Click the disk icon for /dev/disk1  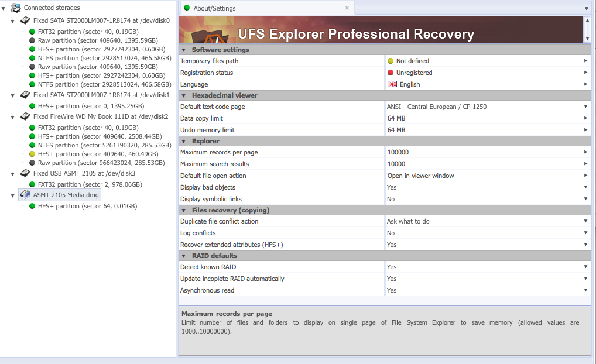point(25,95)
